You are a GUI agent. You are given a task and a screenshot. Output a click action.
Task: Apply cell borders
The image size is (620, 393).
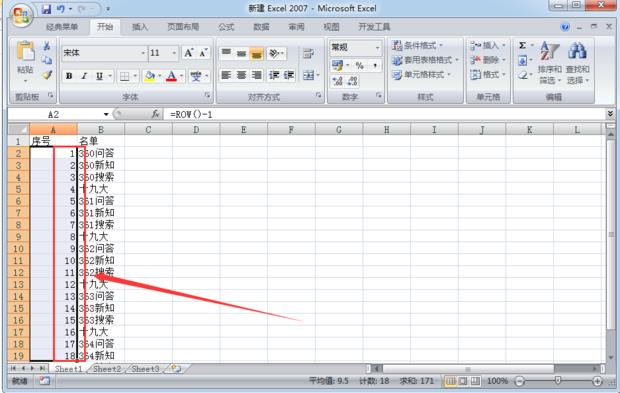124,76
